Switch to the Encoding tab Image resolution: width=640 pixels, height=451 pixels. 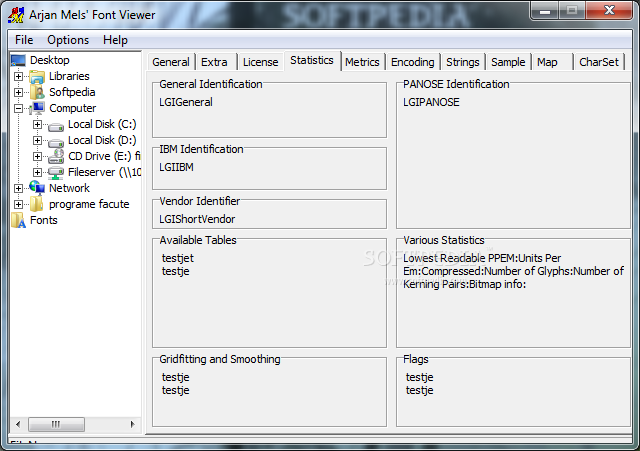[x=413, y=62]
